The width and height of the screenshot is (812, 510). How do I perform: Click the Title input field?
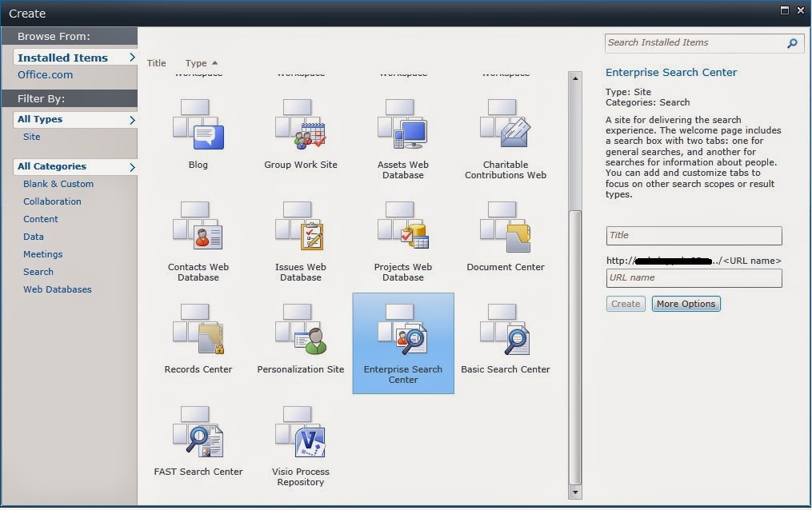[694, 235]
